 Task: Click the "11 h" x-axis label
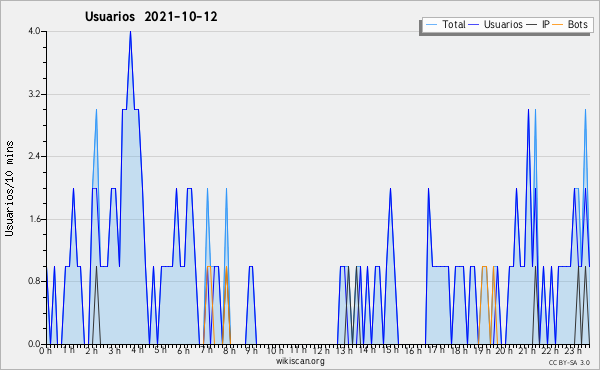pos(298,350)
